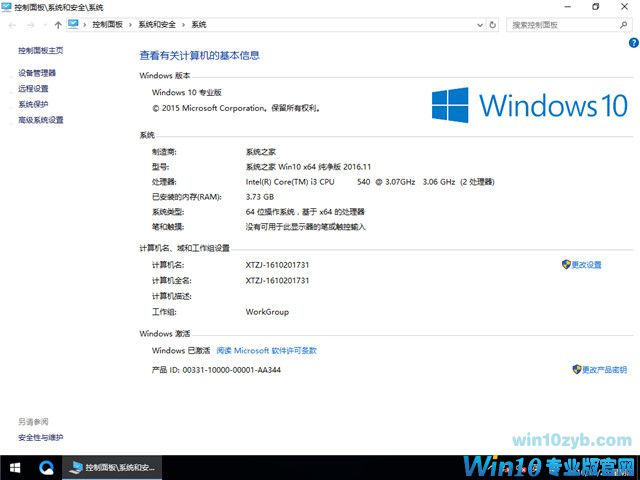Select the product ID text 00331-10000-00001-AA344
Viewport: 640px width, 480px height.
pos(231,370)
